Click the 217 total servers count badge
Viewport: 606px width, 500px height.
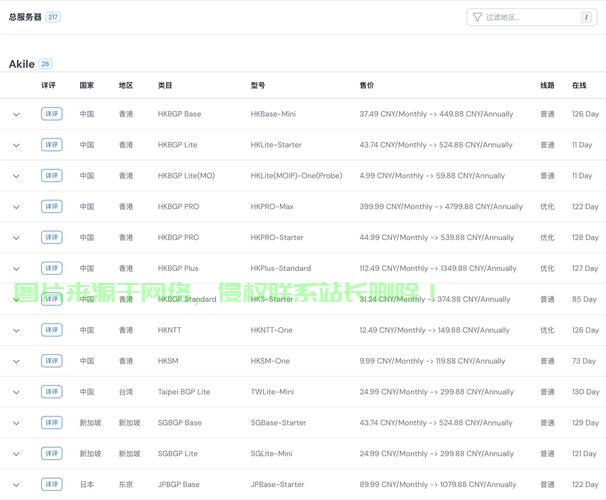pyautogui.click(x=53, y=17)
